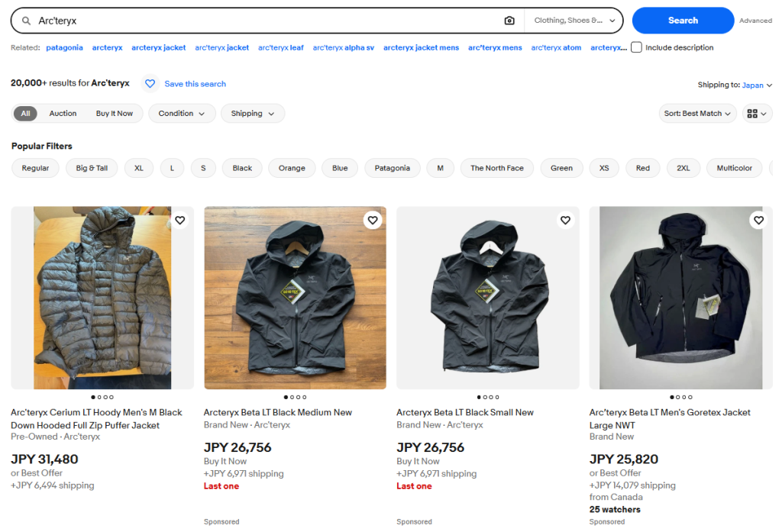
Task: Click heart icon beside Save this search
Action: [150, 84]
